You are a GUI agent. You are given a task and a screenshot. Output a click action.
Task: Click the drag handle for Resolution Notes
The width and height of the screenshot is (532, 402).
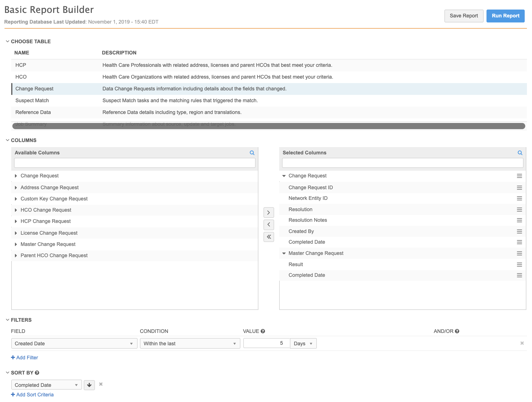[519, 220]
